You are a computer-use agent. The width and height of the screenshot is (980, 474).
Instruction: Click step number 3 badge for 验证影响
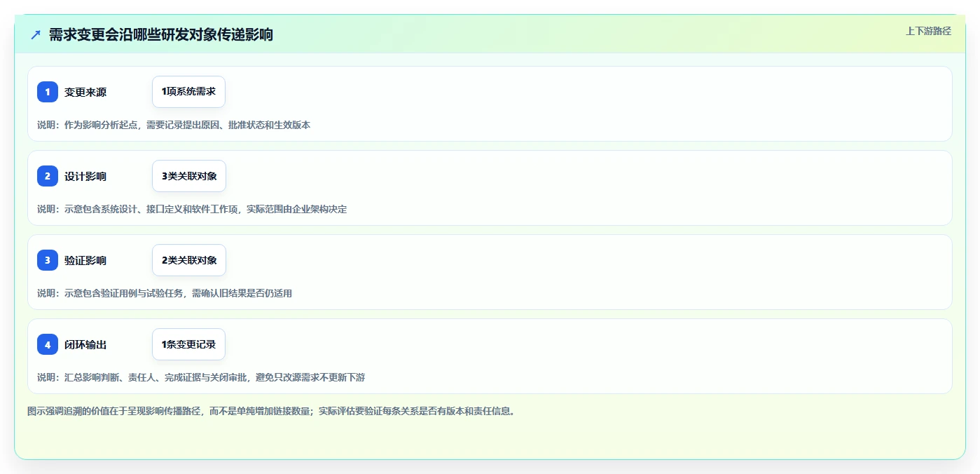[x=48, y=260]
